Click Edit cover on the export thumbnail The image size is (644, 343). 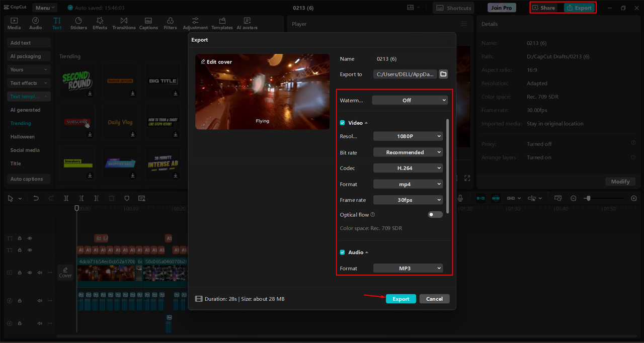coord(216,62)
